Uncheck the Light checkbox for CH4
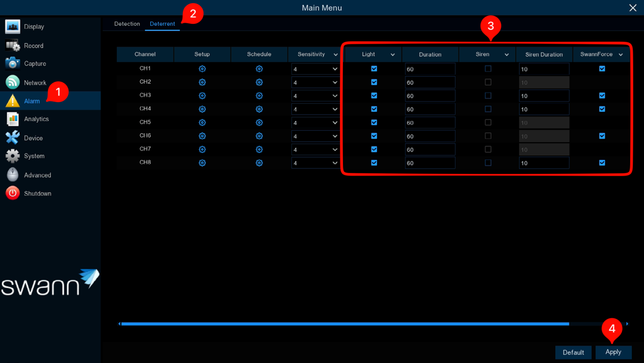644x363 pixels. [374, 109]
